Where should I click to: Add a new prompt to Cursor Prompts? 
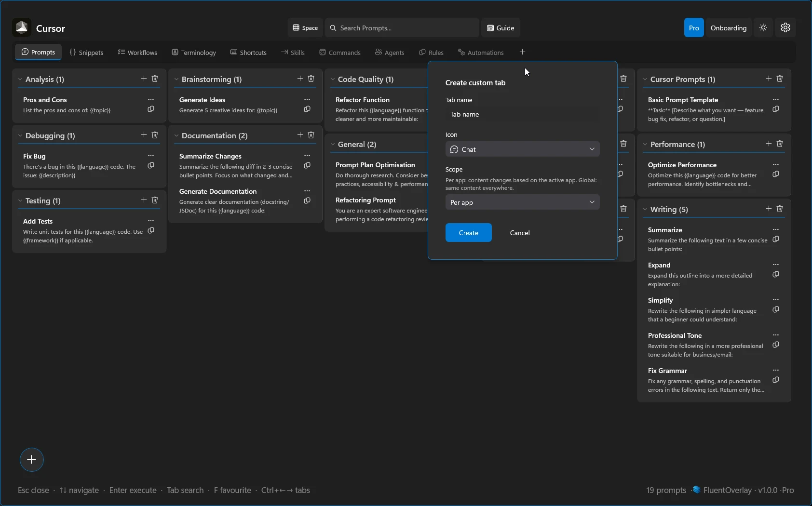pos(768,78)
